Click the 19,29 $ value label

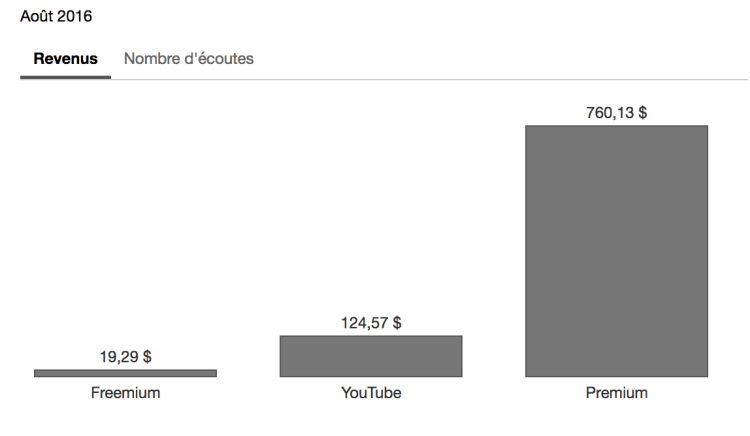click(125, 356)
